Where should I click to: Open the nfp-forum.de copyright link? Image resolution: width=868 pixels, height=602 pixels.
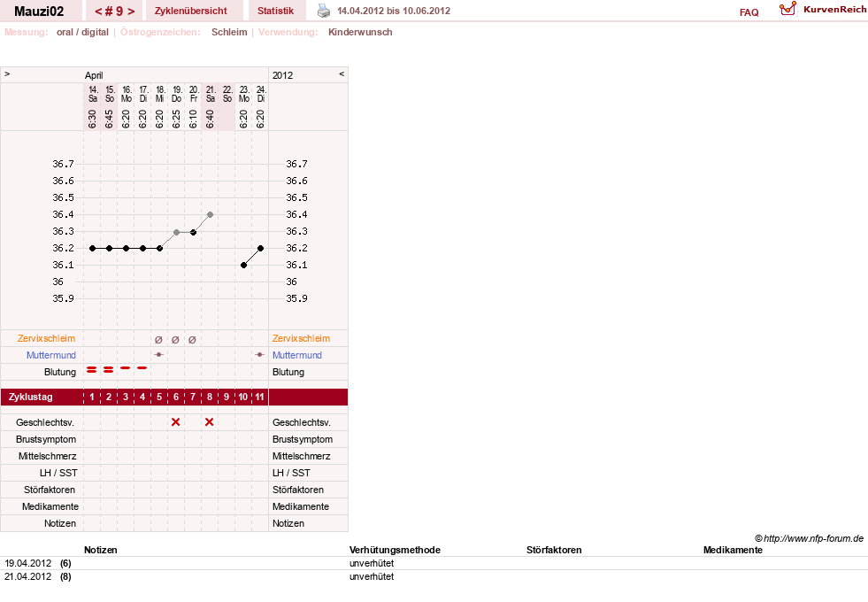tap(809, 538)
